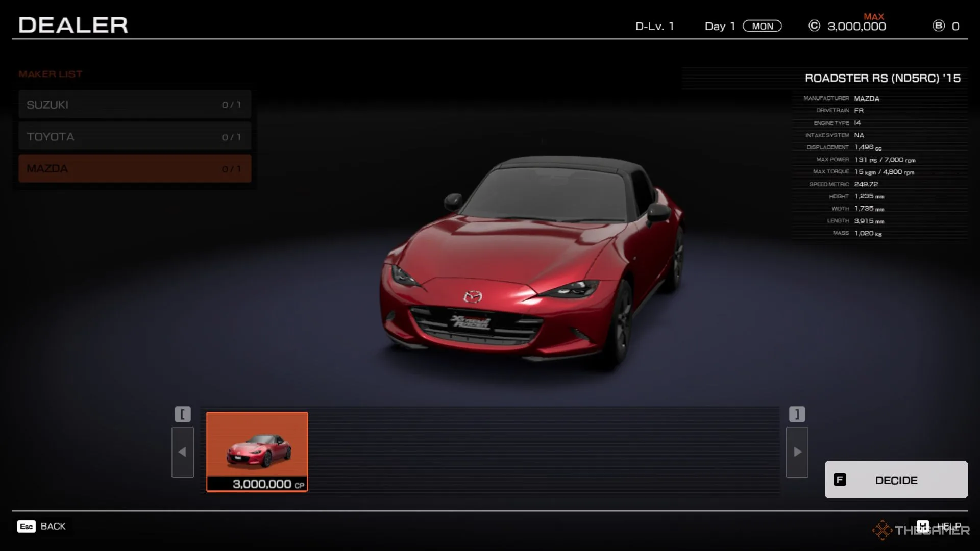Click the F key icon on Decide

[840, 480]
